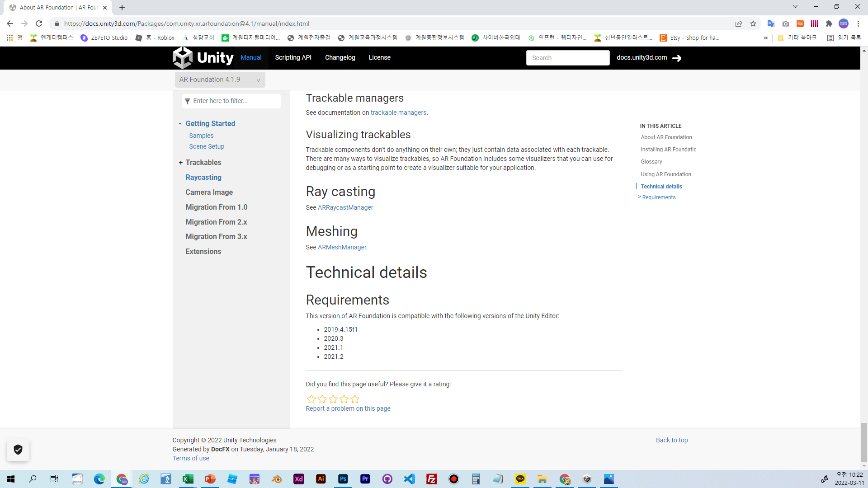Click the pink striped bars extension icon

(815, 23)
